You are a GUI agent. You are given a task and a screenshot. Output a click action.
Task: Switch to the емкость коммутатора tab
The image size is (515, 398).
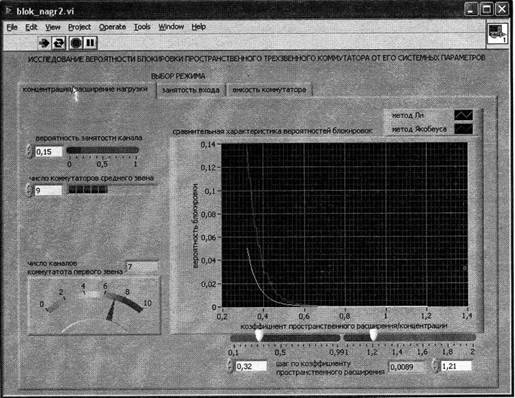[x=269, y=90]
